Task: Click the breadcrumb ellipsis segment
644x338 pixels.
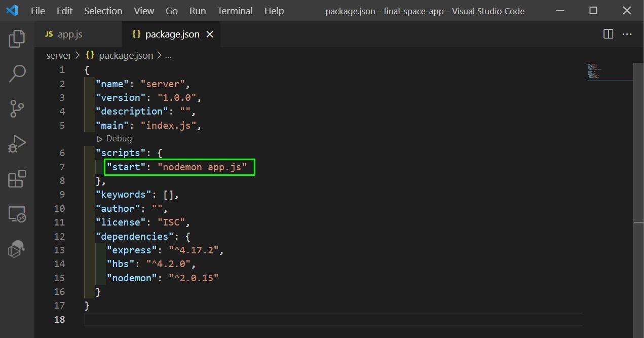Action: [168, 56]
